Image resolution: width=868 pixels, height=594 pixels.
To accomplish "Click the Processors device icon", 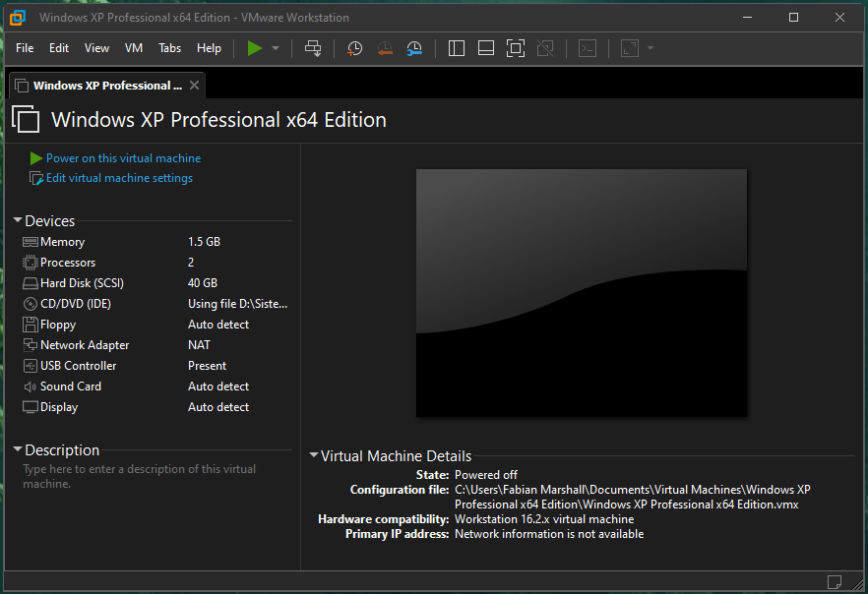I will [30, 263].
